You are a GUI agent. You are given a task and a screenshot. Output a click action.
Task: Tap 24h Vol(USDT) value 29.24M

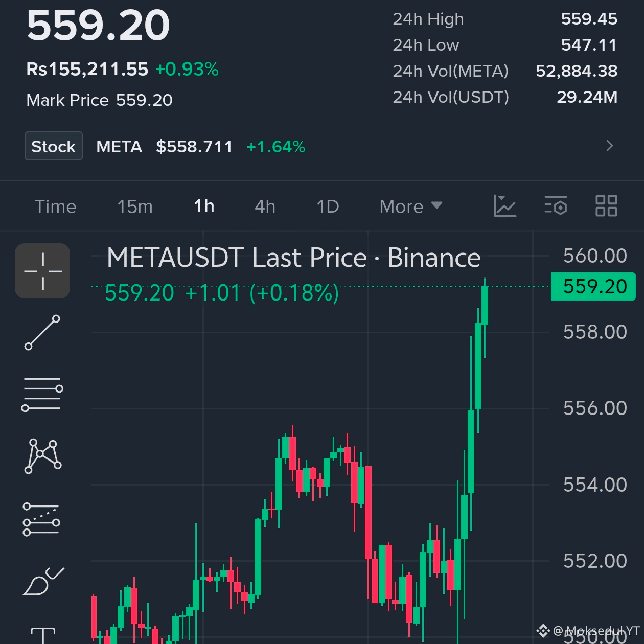pyautogui.click(x=587, y=97)
